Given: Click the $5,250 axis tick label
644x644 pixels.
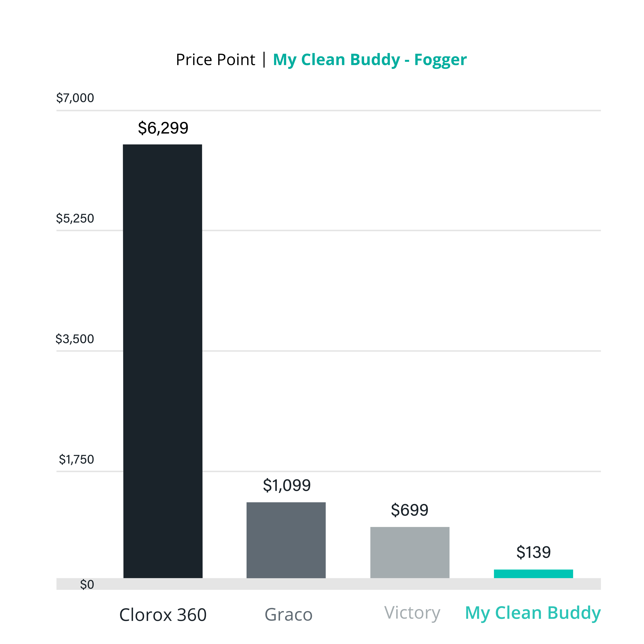Looking at the screenshot, I should [x=75, y=219].
